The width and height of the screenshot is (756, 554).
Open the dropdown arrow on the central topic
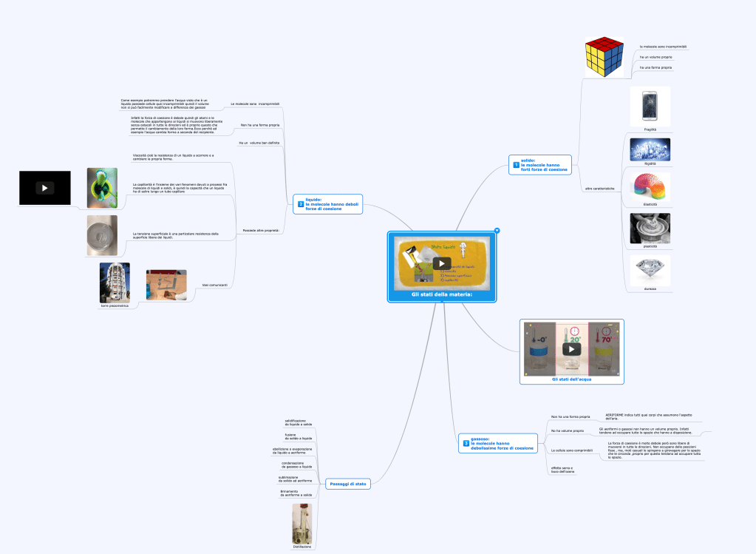tap(497, 230)
